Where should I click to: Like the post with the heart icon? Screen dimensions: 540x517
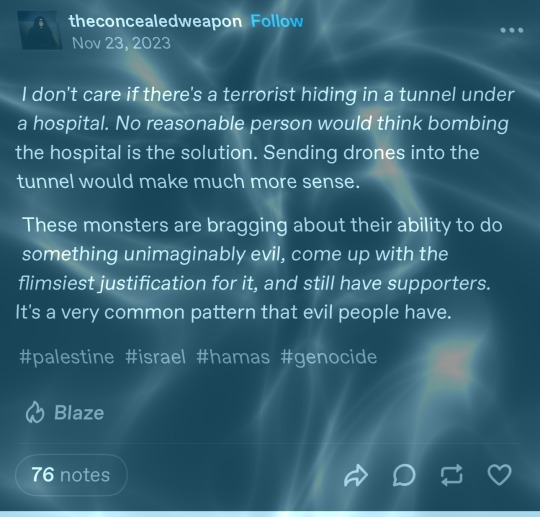(499, 475)
